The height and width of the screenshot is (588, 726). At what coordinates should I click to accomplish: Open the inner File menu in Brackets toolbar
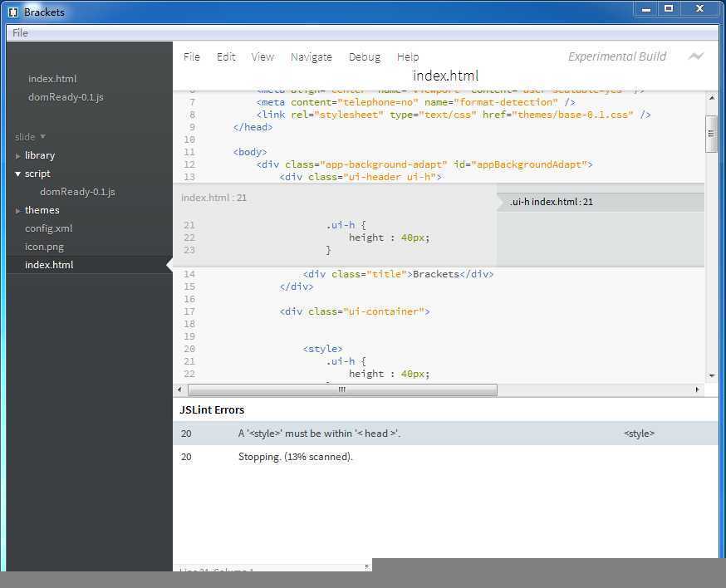[x=192, y=57]
